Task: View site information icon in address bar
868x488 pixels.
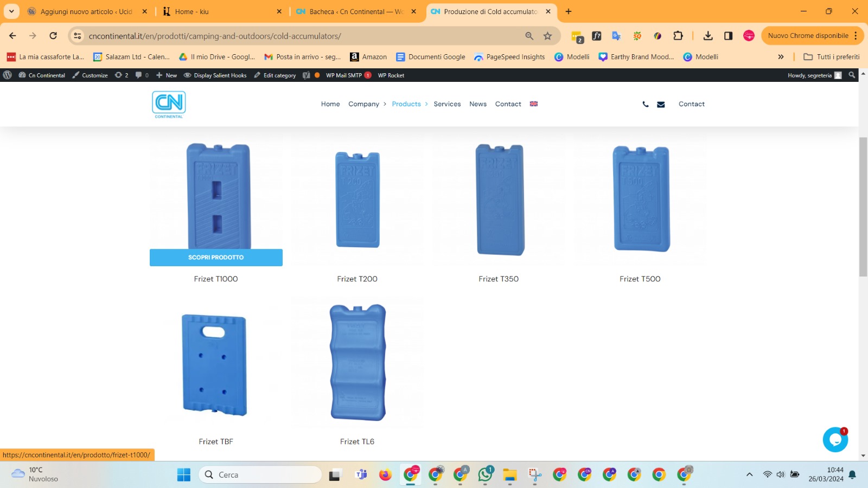Action: pyautogui.click(x=78, y=36)
